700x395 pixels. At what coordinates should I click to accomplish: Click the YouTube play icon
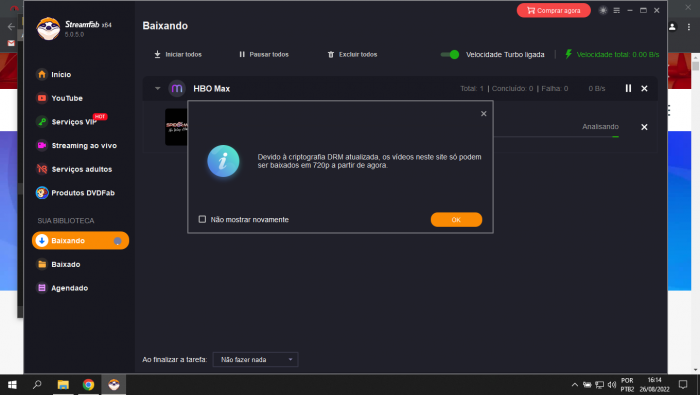coord(42,98)
